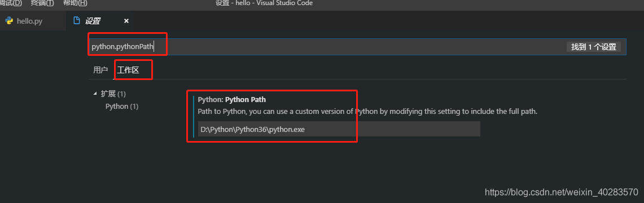644x203 pixels.
Task: Edit the D:\Python\Python36\python.exe path field
Action: (x=339, y=129)
